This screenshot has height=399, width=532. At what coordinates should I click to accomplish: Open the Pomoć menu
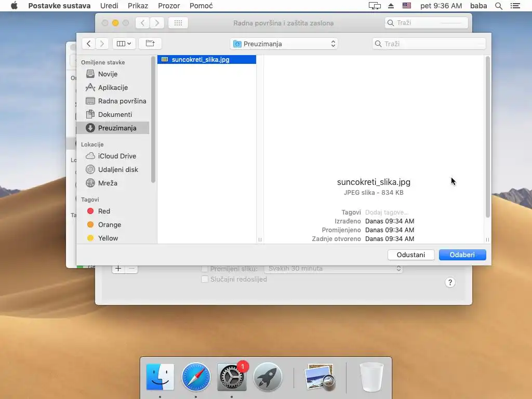201,6
